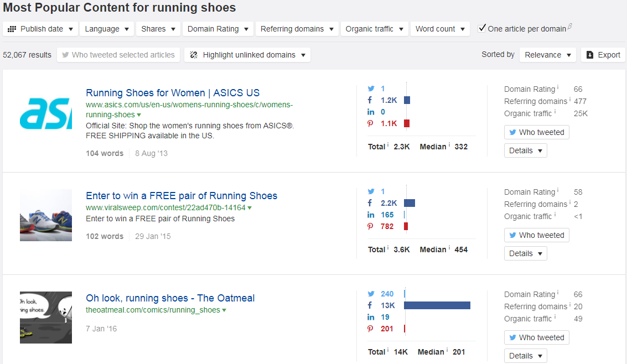Toggle One article per domain checkbox
The image size is (627, 364).
(482, 28)
